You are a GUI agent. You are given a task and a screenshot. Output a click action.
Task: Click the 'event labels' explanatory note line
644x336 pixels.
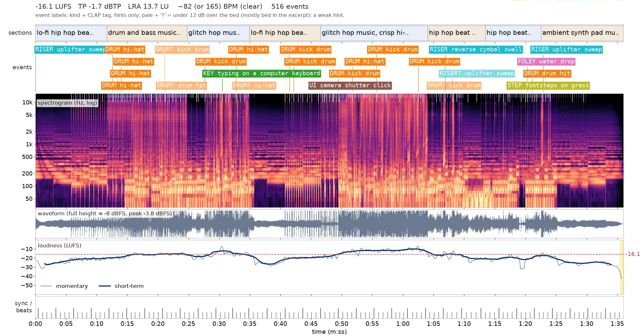pyautogui.click(x=190, y=15)
